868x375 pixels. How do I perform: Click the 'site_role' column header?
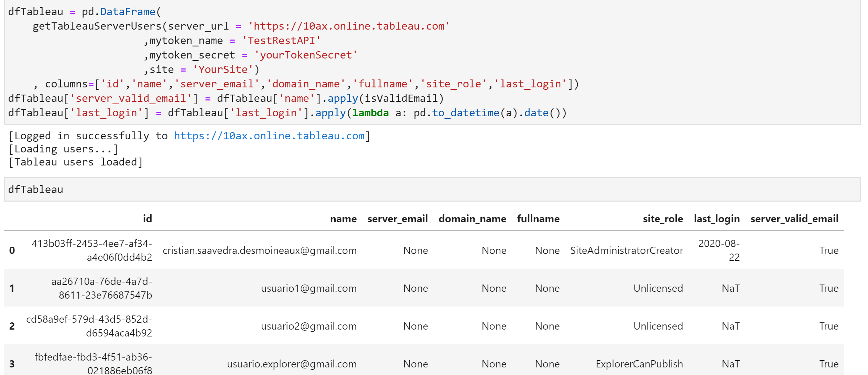[663, 219]
